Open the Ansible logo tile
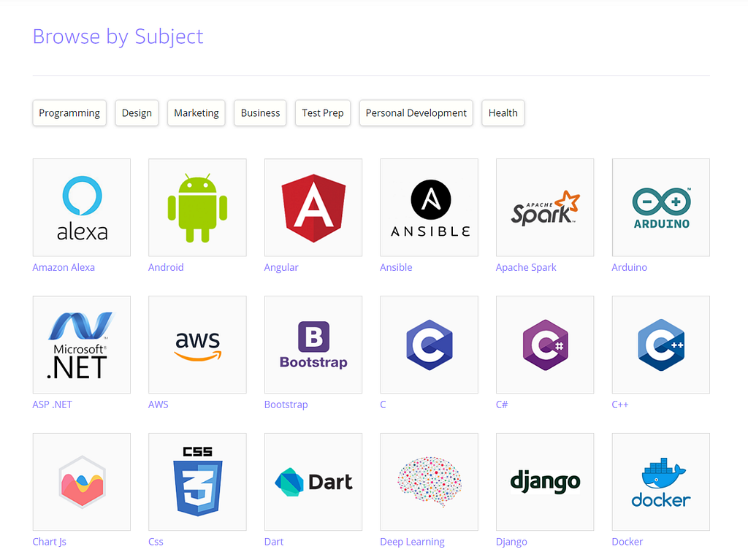This screenshot has width=748, height=560. [430, 207]
